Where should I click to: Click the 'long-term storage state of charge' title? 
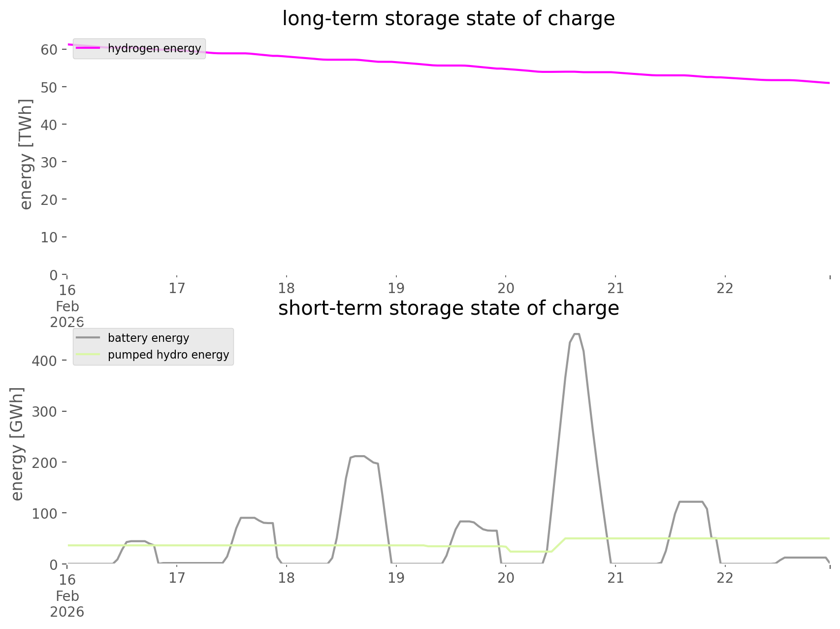coord(448,19)
